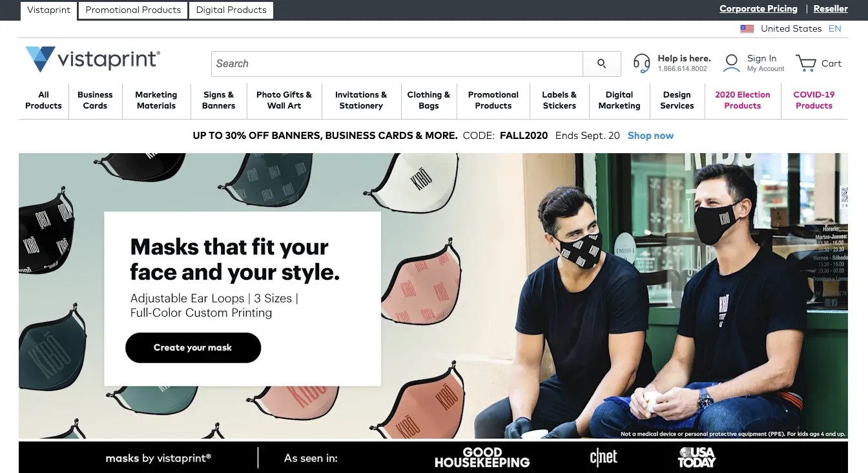This screenshot has height=473, width=868.
Task: Click the magnifying glass search button
Action: [601, 63]
